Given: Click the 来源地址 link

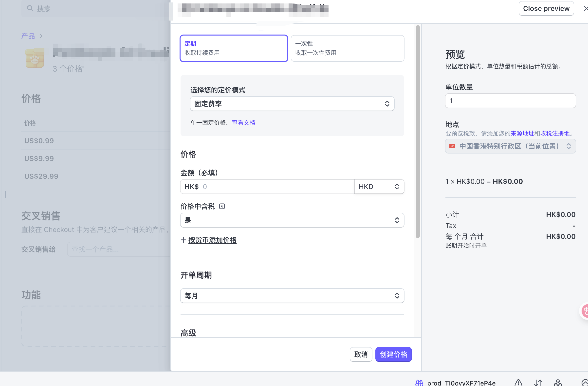Looking at the screenshot, I should (522, 134).
